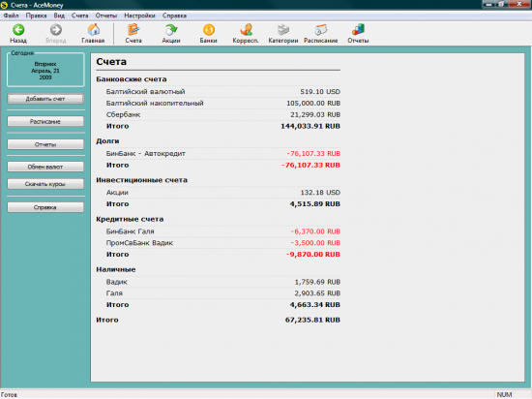Click the Долги section heading
The height and width of the screenshot is (399, 532).
pos(107,141)
